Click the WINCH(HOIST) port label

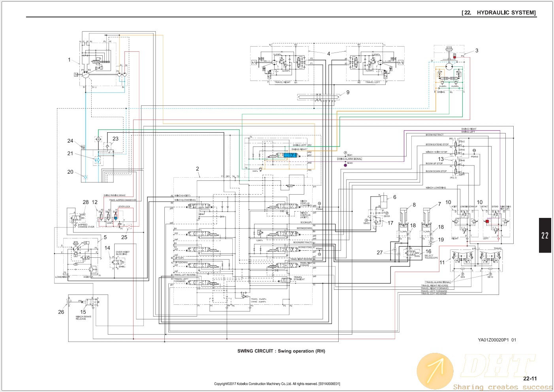click(x=182, y=196)
